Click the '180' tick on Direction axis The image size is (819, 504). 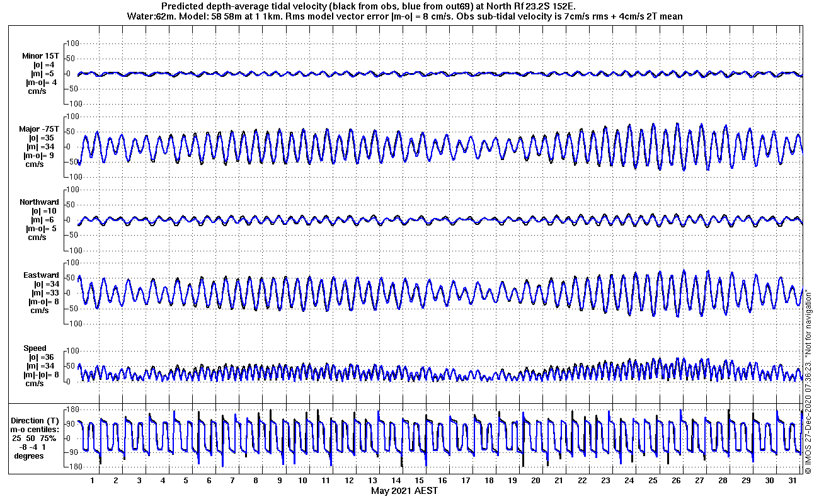pyautogui.click(x=72, y=410)
